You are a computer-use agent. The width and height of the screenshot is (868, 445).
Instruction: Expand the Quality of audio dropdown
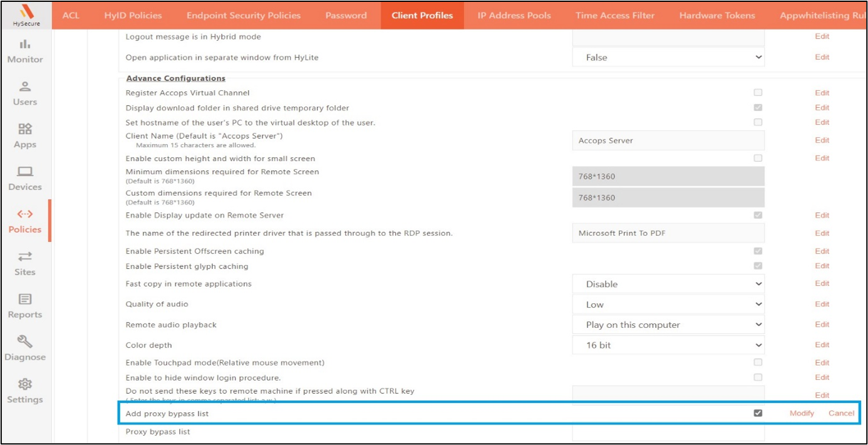click(x=668, y=305)
